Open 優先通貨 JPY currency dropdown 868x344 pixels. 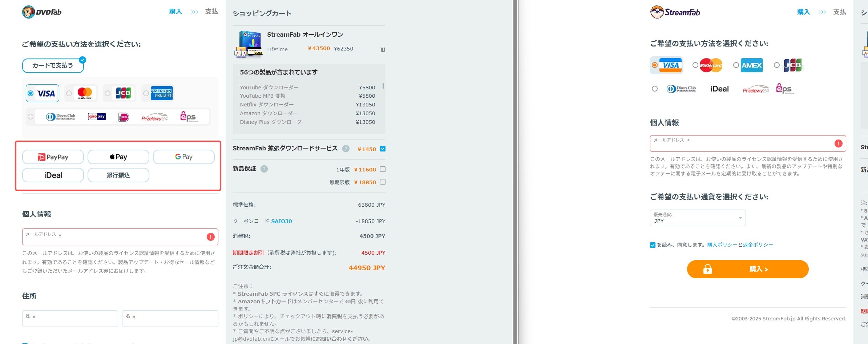(x=698, y=218)
